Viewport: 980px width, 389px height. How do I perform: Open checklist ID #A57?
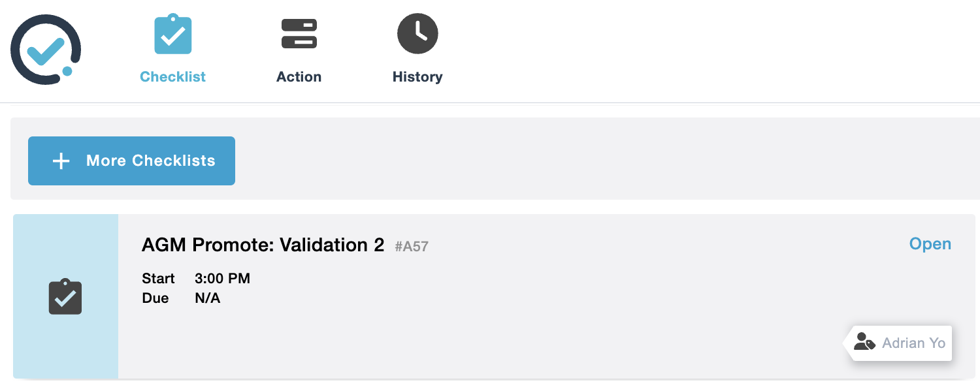tap(412, 246)
